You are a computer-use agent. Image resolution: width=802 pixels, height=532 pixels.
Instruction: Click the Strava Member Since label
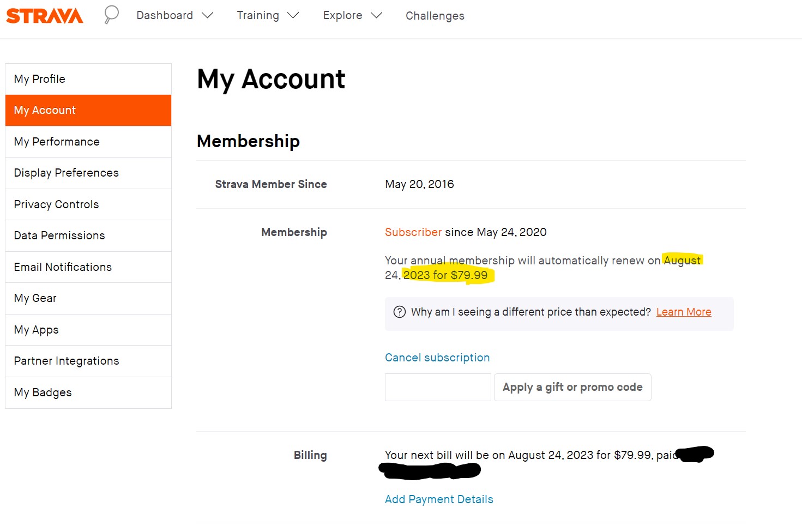[271, 184]
